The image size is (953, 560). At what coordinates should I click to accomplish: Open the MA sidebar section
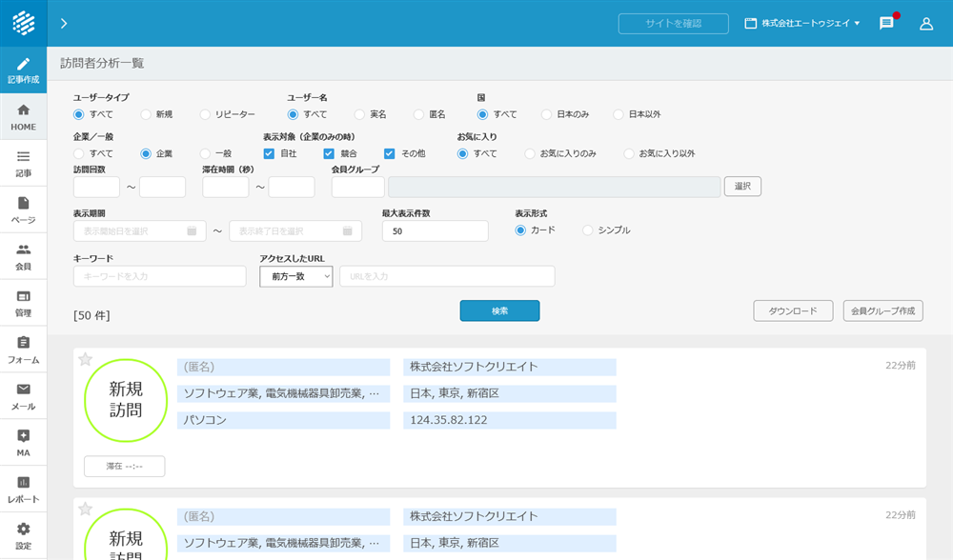coord(23,443)
